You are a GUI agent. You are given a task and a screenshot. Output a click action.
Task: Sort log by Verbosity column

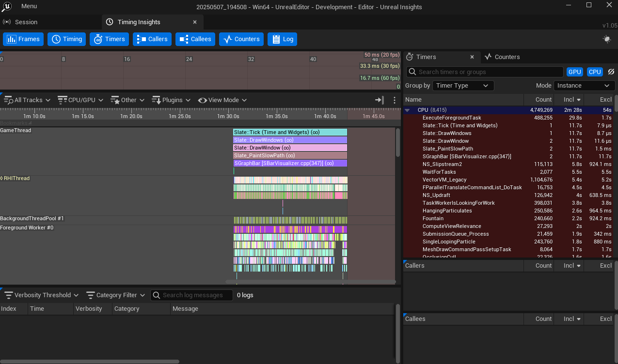pos(93,309)
